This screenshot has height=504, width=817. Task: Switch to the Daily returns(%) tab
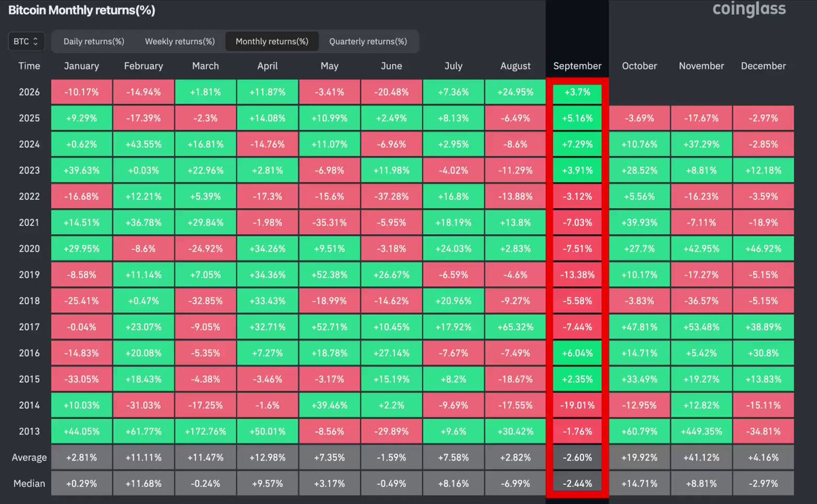point(94,41)
